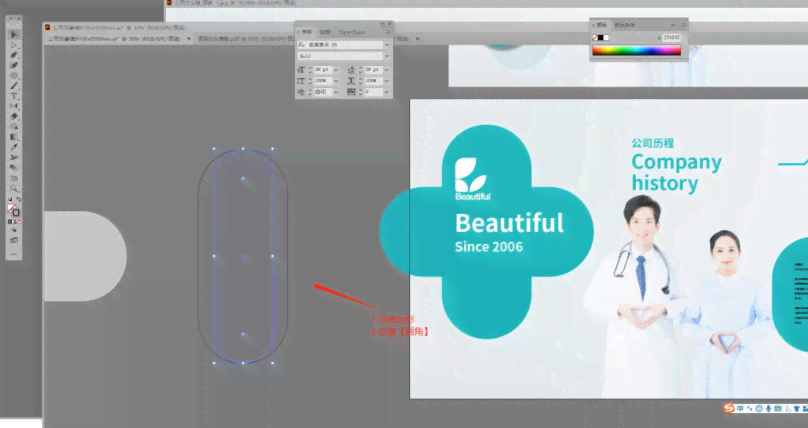Click the font family search field

point(340,45)
